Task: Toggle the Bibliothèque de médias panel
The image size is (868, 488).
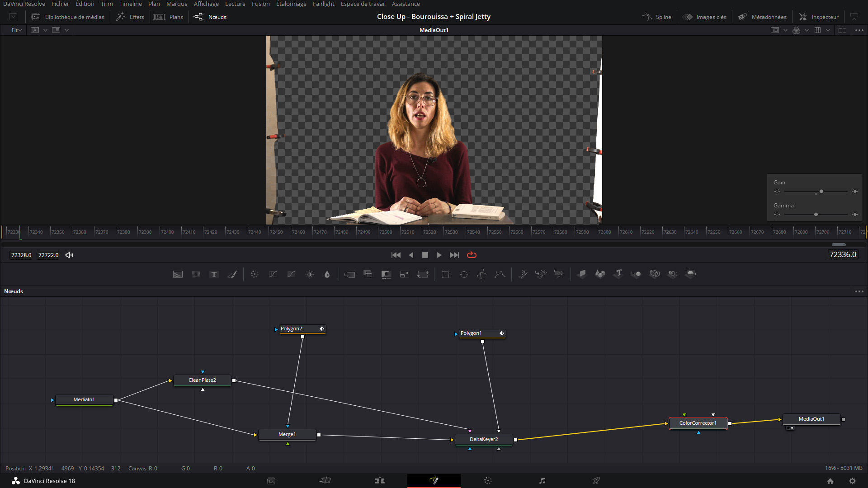Action: (68, 17)
